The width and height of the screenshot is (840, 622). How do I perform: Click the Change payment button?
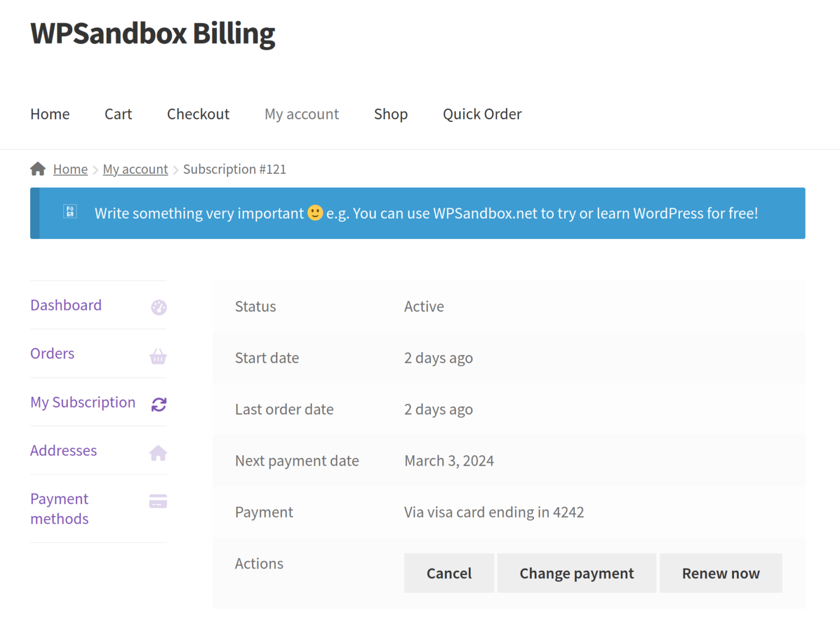coord(576,573)
